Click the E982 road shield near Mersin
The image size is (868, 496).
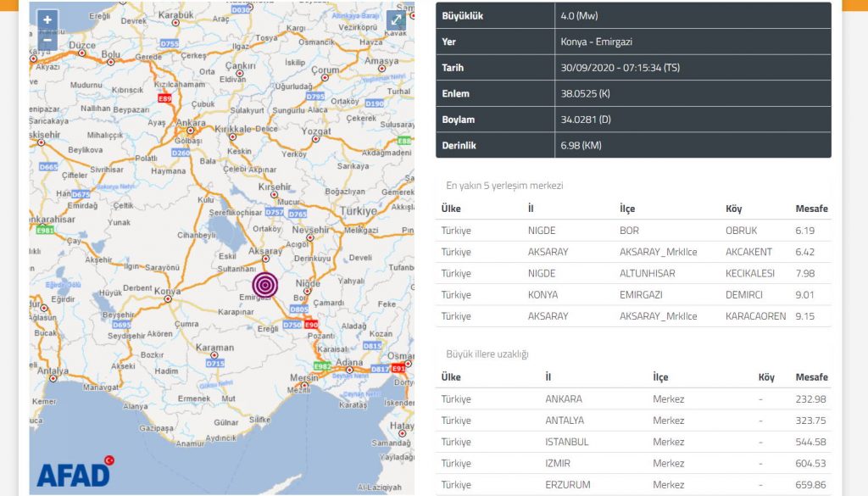[322, 365]
